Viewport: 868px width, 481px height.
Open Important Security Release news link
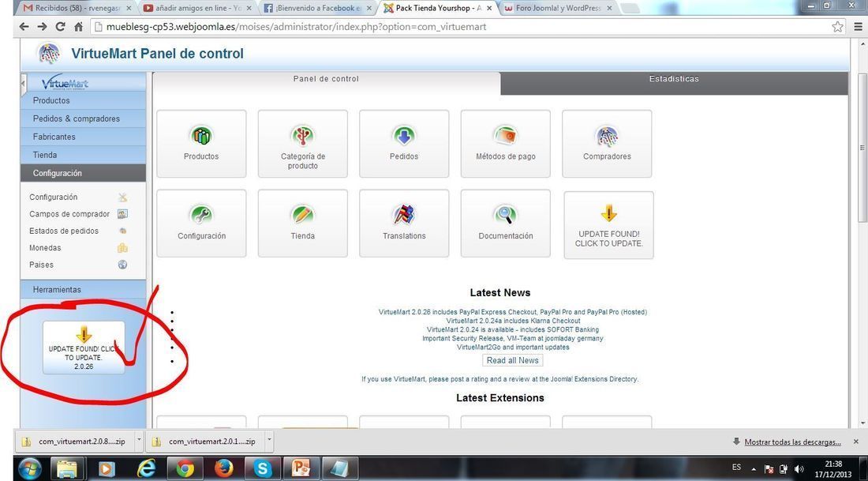click(513, 338)
